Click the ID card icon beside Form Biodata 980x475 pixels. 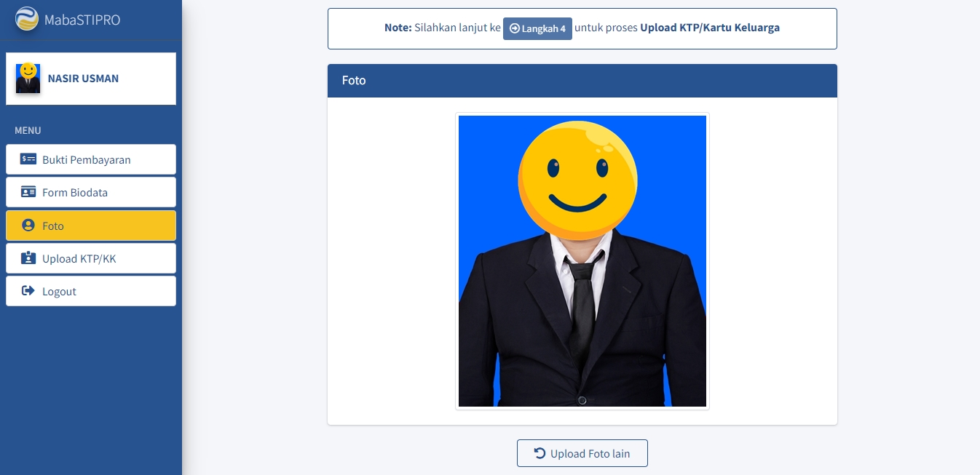pyautogui.click(x=28, y=192)
